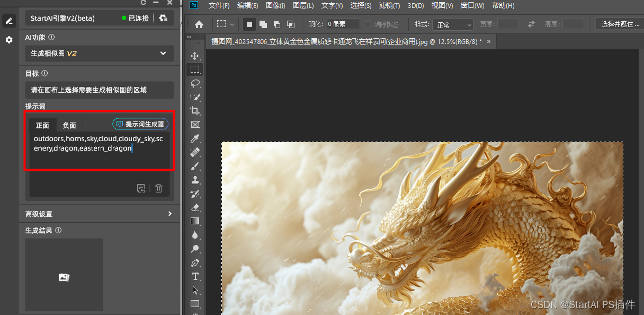Open the 帮助(H) menu
This screenshot has height=315, width=644.
(503, 6)
